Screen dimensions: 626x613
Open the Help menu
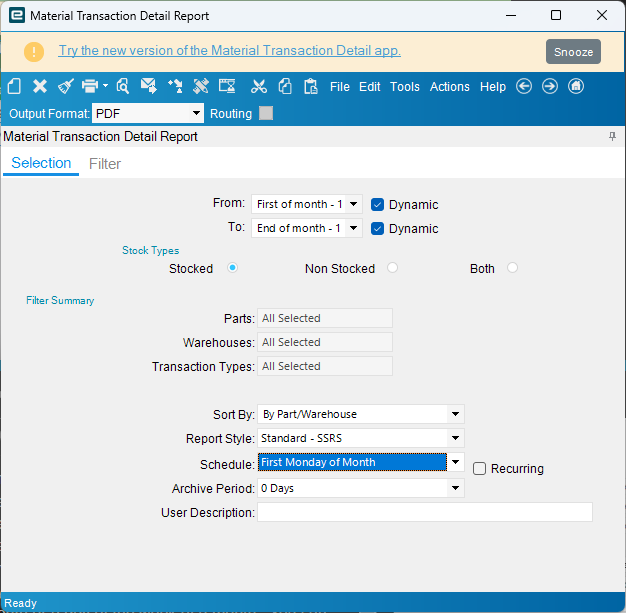pos(493,87)
